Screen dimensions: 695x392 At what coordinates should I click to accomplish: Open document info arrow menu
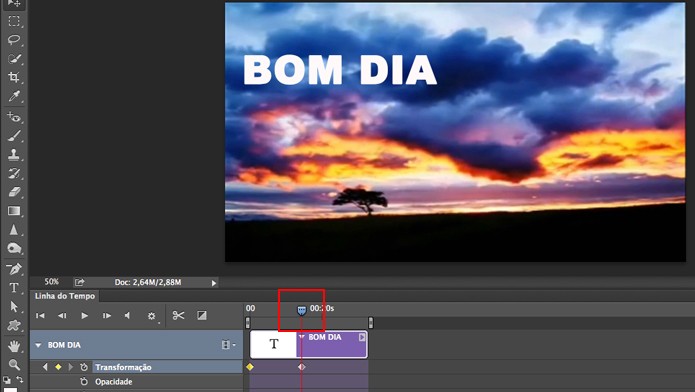pos(214,283)
